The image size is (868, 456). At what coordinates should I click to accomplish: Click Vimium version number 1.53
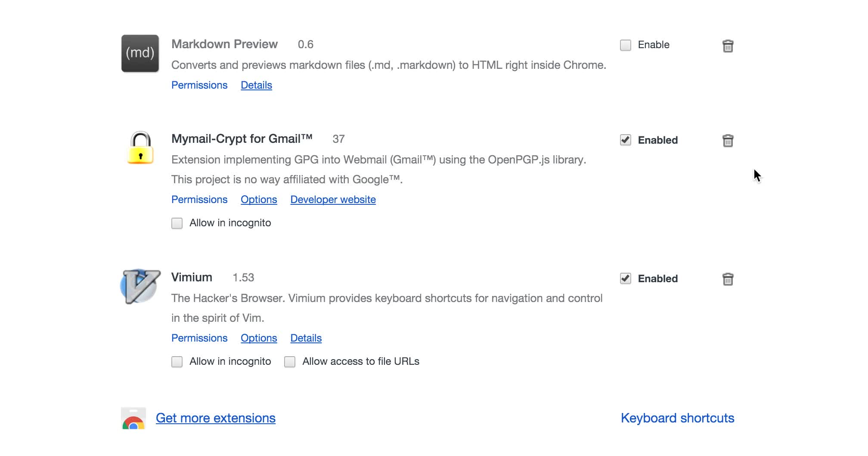click(243, 278)
